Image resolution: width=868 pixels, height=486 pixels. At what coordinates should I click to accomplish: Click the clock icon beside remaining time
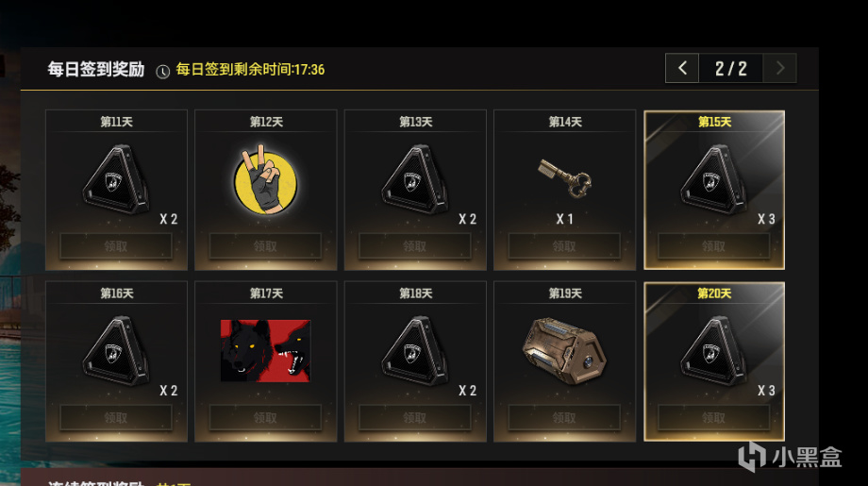point(162,72)
